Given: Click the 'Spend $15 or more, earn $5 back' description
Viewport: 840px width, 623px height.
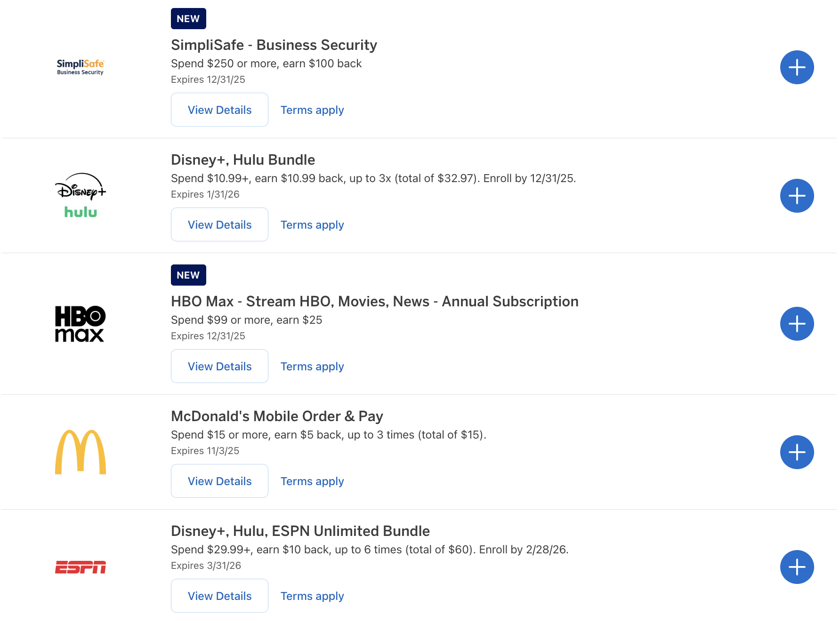Looking at the screenshot, I should point(329,435).
